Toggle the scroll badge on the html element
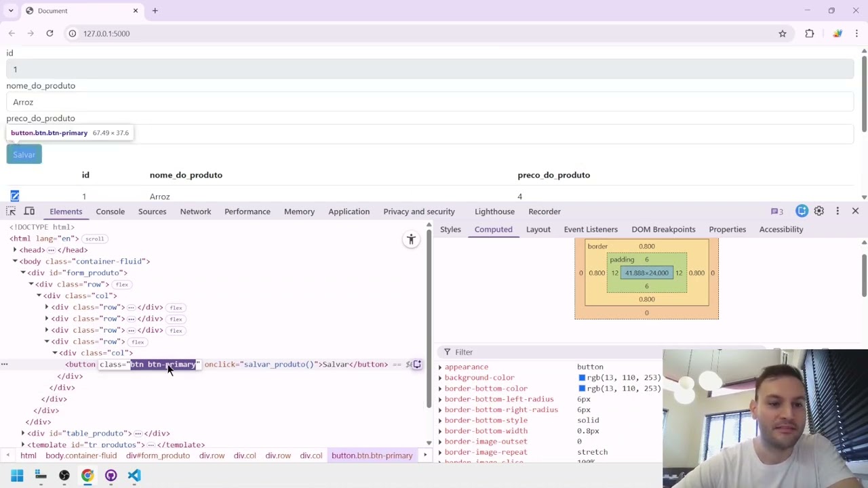868x488 pixels. [94, 239]
